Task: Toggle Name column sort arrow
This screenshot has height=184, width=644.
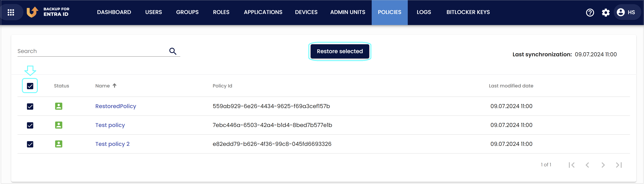Action: [x=114, y=86]
